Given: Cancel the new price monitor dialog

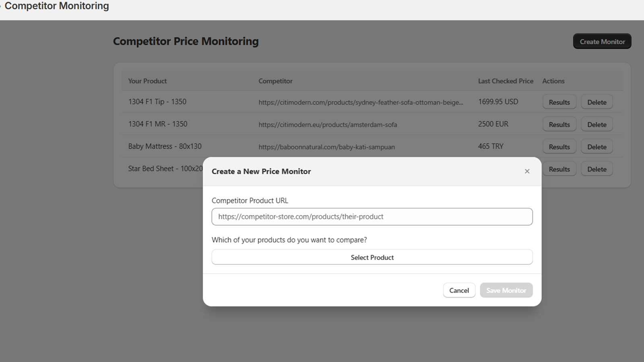Looking at the screenshot, I should [459, 290].
